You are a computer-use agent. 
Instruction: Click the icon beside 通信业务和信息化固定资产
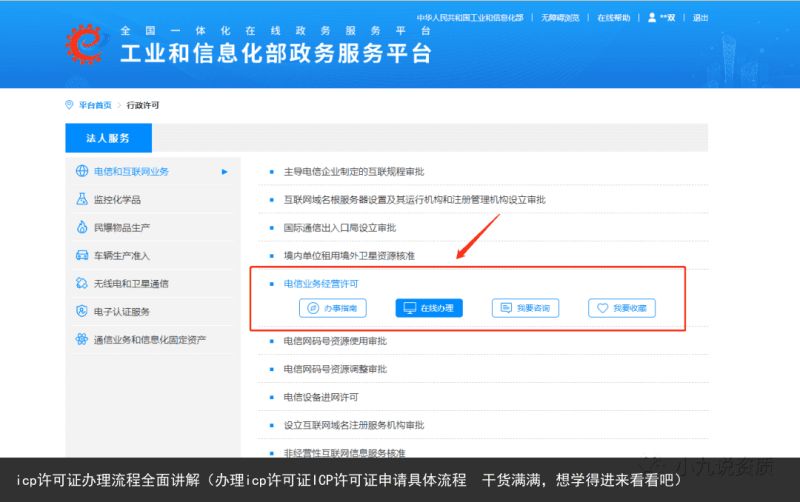click(82, 339)
